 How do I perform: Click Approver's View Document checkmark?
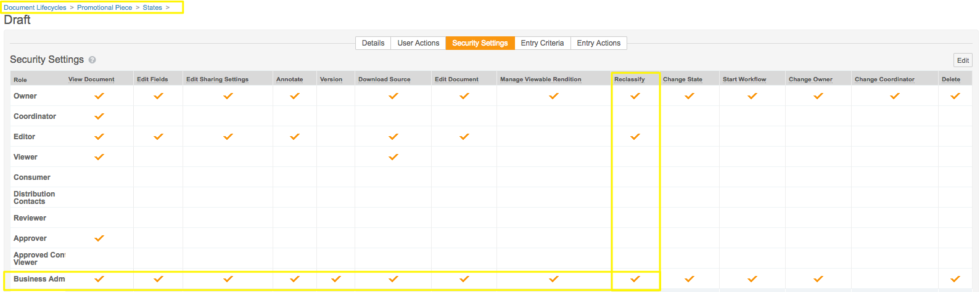pos(99,238)
